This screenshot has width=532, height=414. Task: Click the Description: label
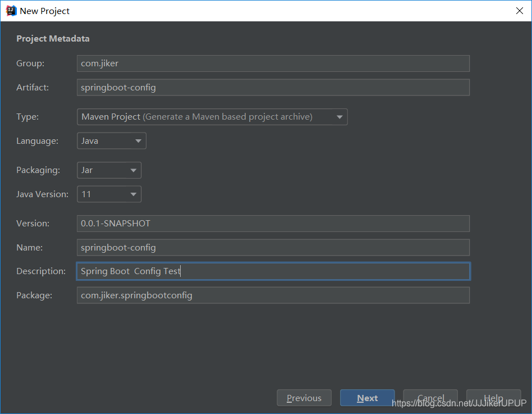[41, 271]
